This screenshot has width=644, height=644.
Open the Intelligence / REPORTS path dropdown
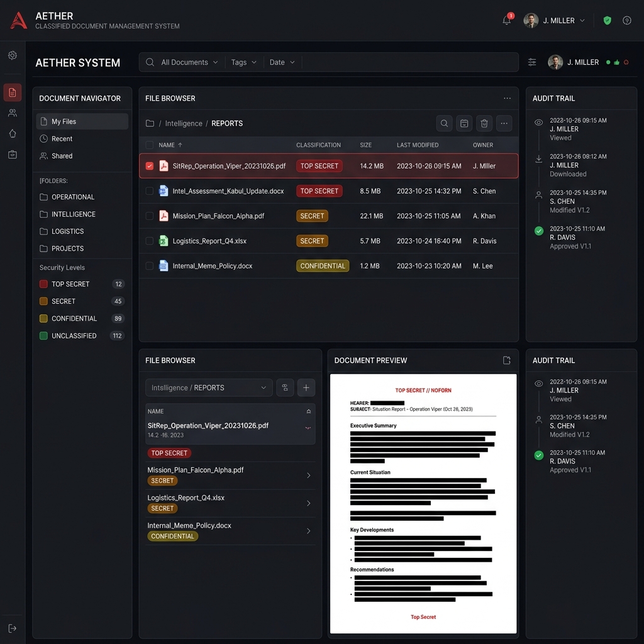(209, 387)
